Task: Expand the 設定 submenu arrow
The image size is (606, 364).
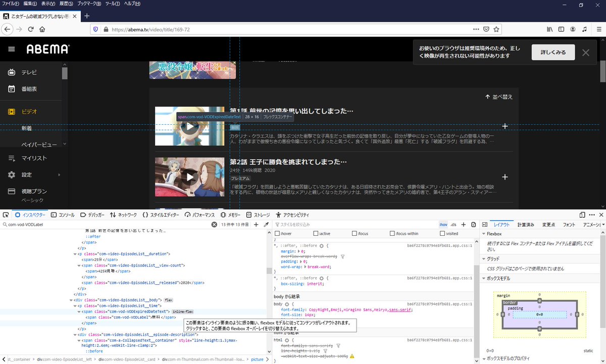Action: (x=59, y=175)
